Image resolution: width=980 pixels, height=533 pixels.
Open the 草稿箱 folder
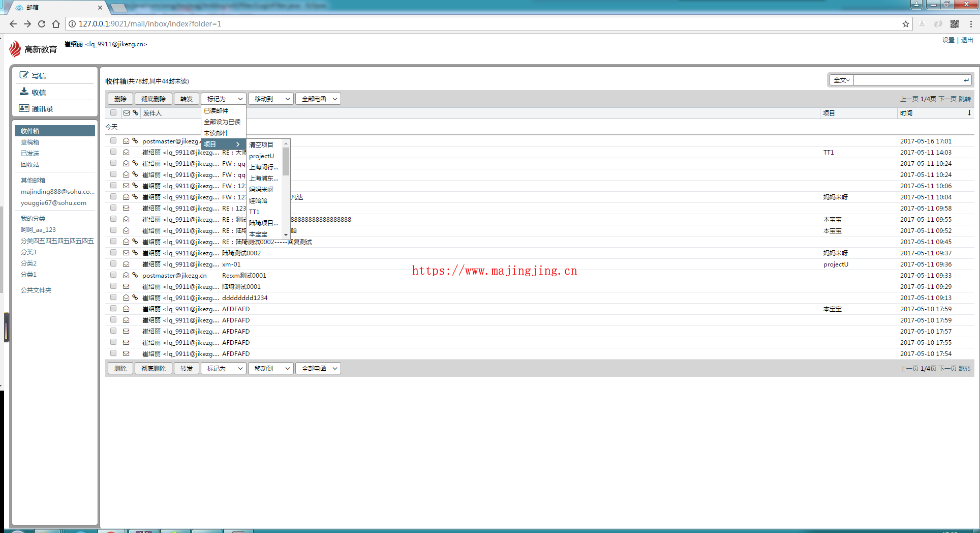(x=30, y=142)
